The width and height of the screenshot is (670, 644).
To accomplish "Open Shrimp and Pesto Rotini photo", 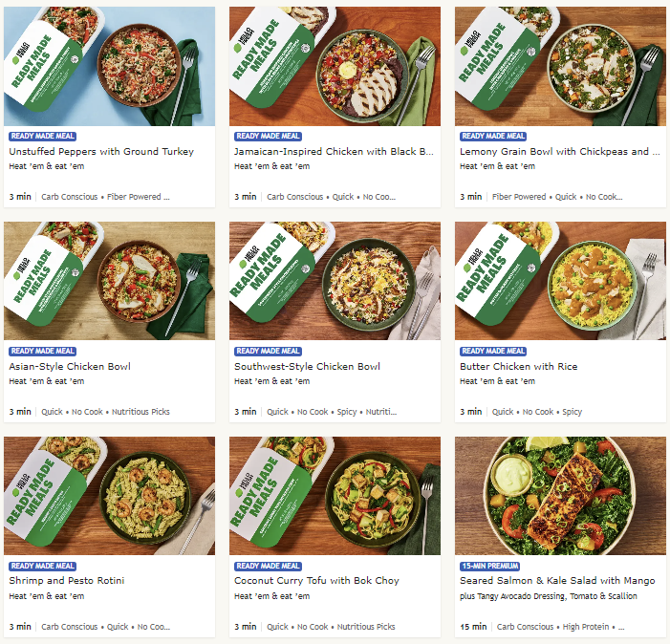I will coord(109,495).
